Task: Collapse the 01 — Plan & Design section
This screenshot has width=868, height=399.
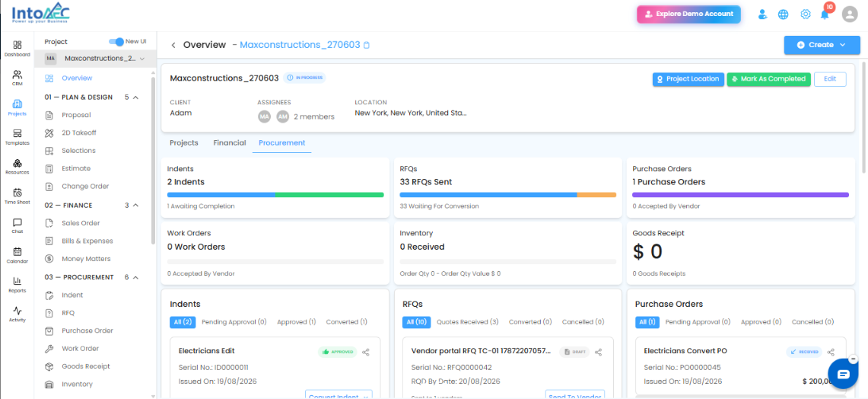Action: click(x=135, y=97)
